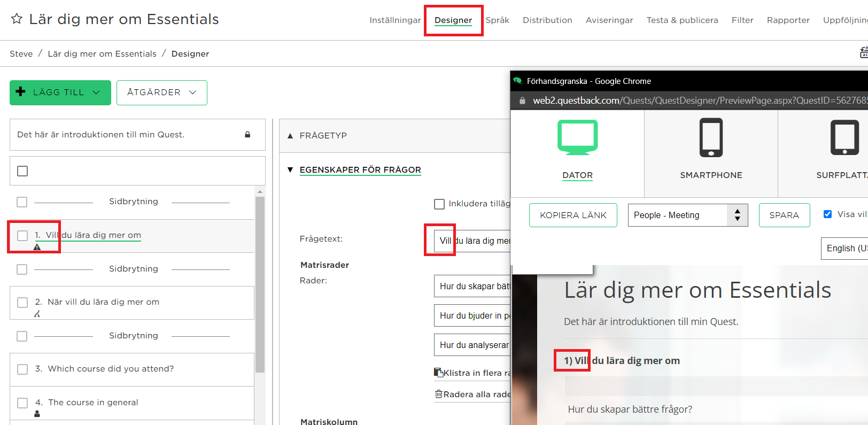Click the plus icon on Lägg till button
The height and width of the screenshot is (425, 868).
(21, 91)
